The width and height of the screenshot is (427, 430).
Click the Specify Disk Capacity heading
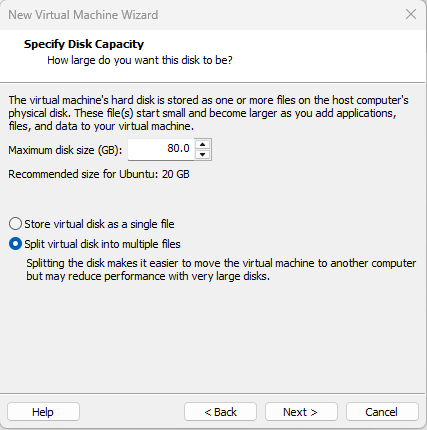[x=84, y=44]
